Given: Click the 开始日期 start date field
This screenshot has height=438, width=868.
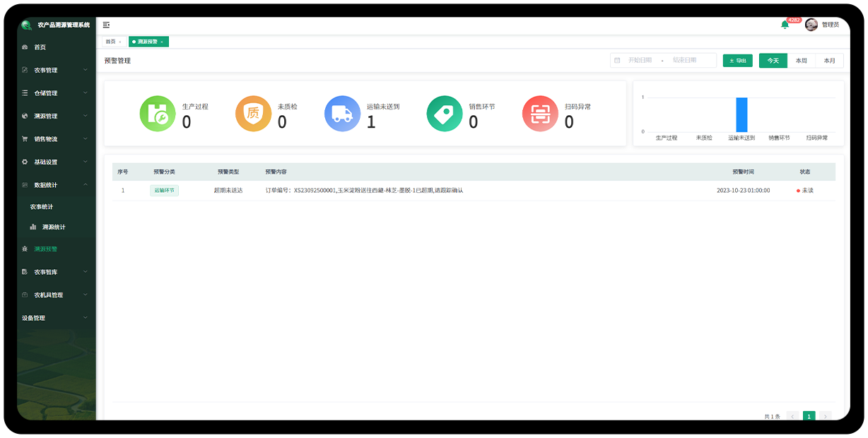Looking at the screenshot, I should [640, 61].
